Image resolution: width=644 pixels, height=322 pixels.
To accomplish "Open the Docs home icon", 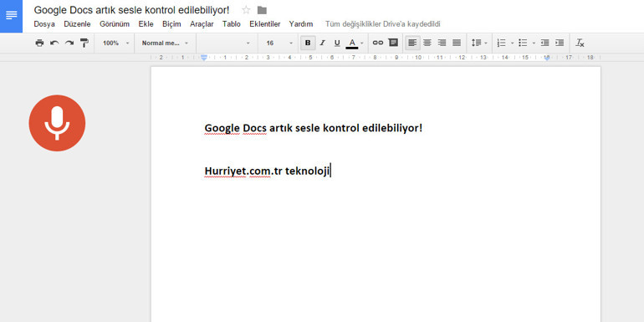I will click(x=11, y=16).
